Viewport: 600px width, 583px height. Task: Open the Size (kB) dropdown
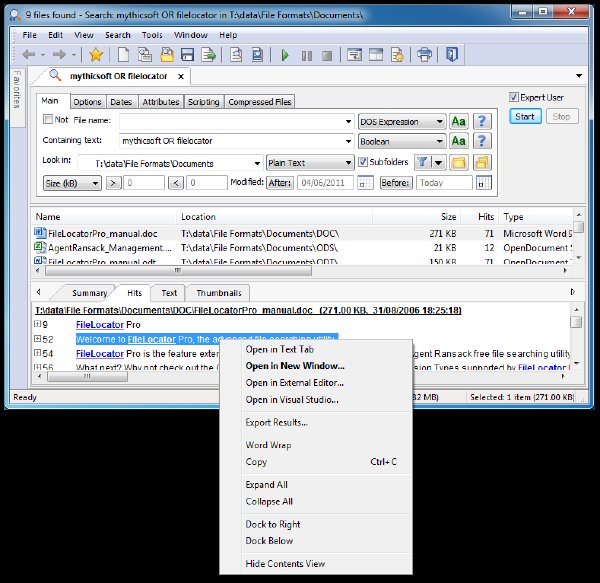[72, 183]
